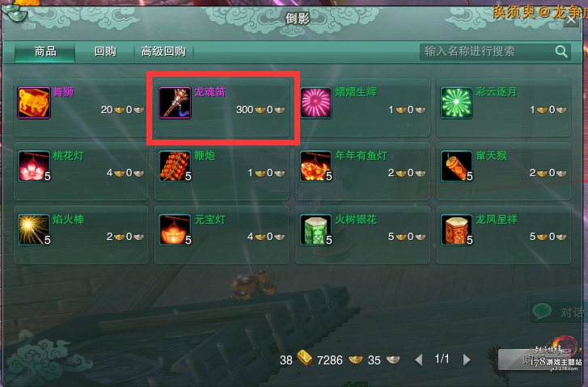This screenshot has width=588, height=387.
Task: Select the 窜天猴 rocket icon
Action: click(x=456, y=166)
